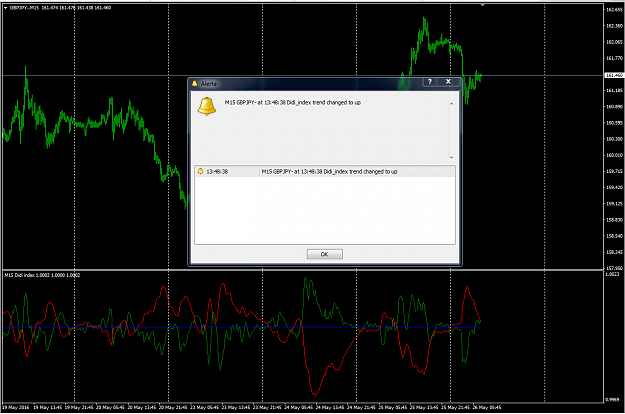Click the top alert message text
The width and height of the screenshot is (625, 414).
[x=293, y=103]
